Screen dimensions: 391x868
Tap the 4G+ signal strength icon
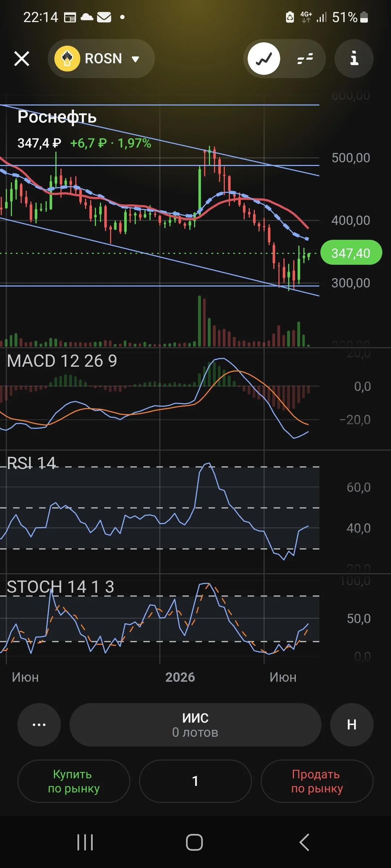tap(314, 17)
